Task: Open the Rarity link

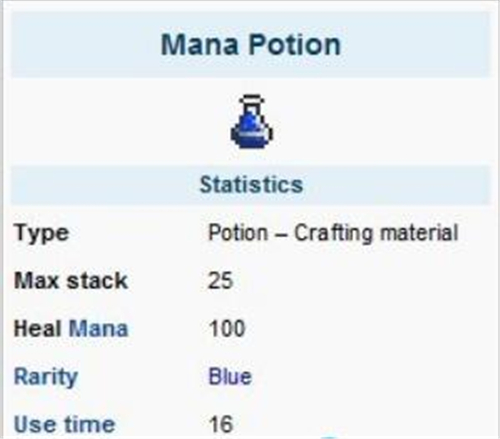Action: coord(46,377)
